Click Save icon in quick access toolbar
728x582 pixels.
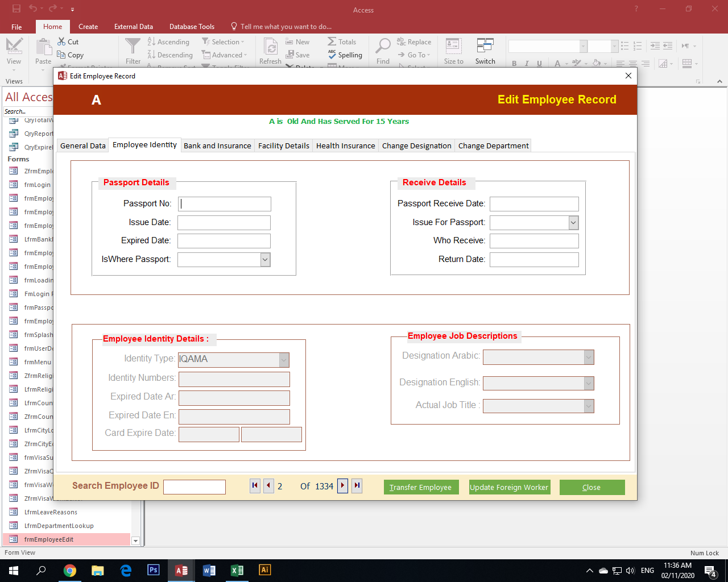point(16,9)
